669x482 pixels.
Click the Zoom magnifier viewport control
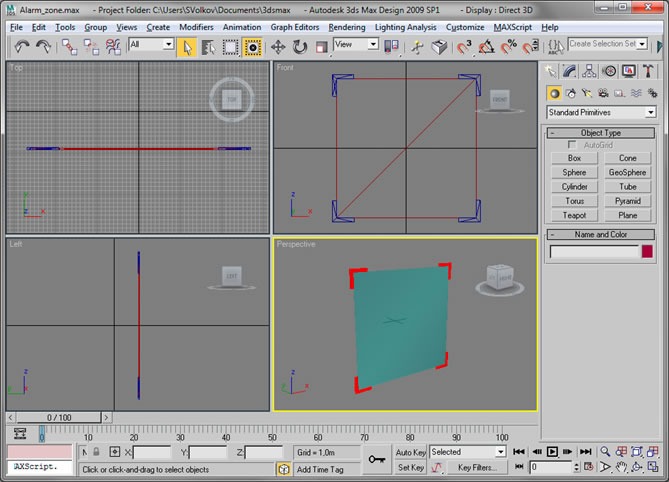pos(605,452)
